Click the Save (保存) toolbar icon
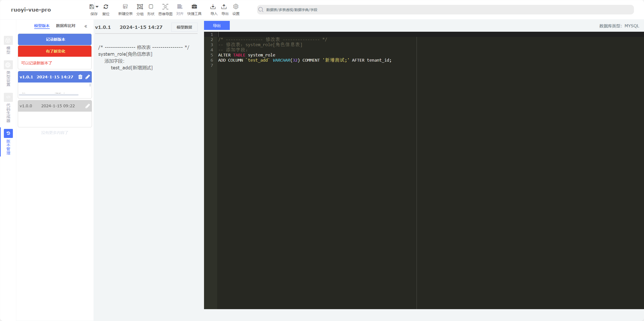Viewport: 644px width, 321px height. pos(92,7)
